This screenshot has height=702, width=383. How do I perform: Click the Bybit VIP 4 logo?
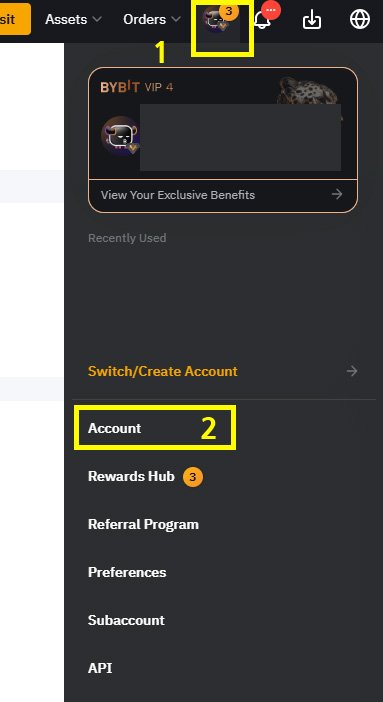click(x=137, y=87)
